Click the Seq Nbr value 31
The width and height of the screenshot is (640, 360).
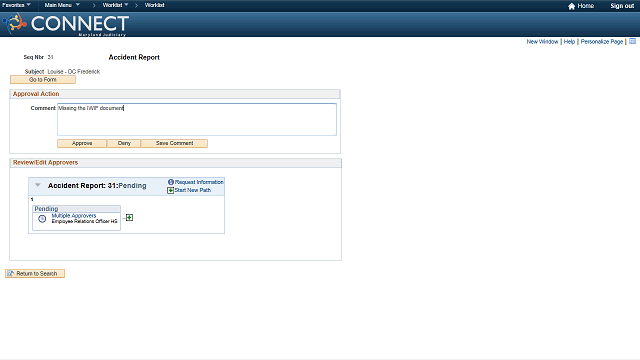click(50, 57)
